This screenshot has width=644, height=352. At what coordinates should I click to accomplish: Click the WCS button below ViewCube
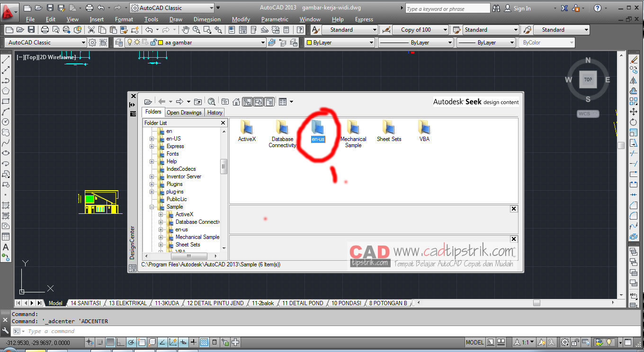tap(588, 114)
